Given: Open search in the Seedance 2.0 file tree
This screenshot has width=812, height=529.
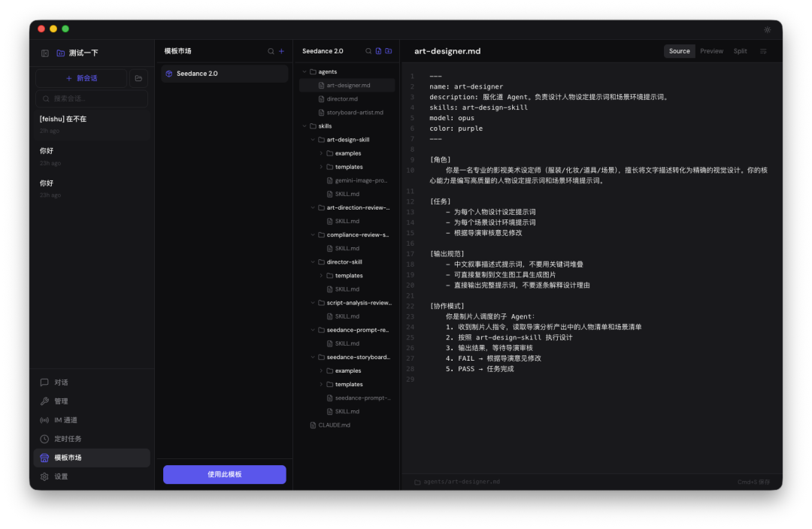Looking at the screenshot, I should coord(368,52).
